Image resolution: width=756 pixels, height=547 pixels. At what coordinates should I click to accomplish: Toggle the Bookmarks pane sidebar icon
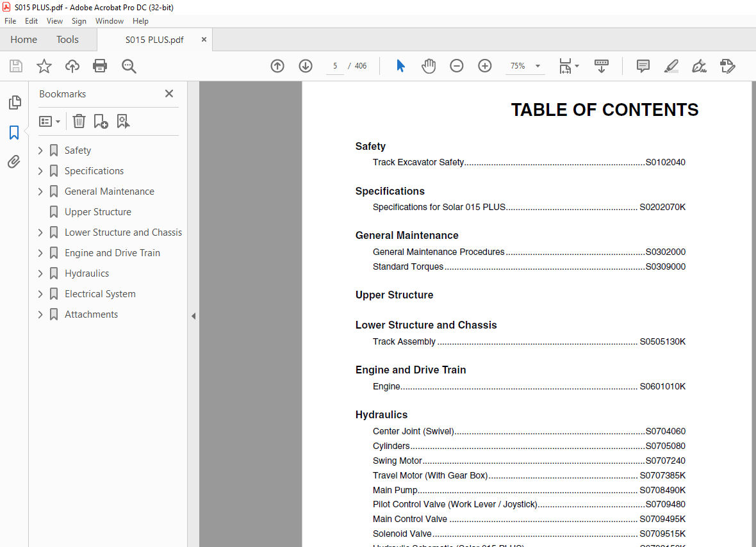[x=14, y=132]
